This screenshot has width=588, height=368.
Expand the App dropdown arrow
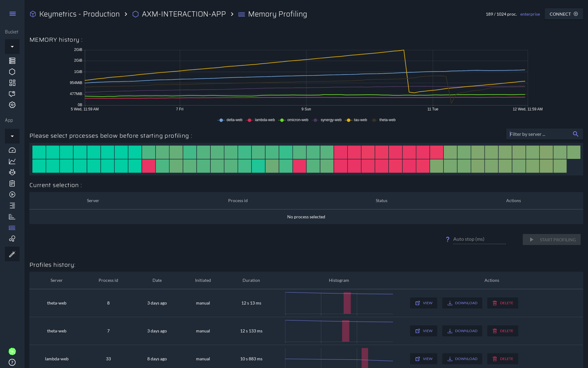pyautogui.click(x=12, y=136)
